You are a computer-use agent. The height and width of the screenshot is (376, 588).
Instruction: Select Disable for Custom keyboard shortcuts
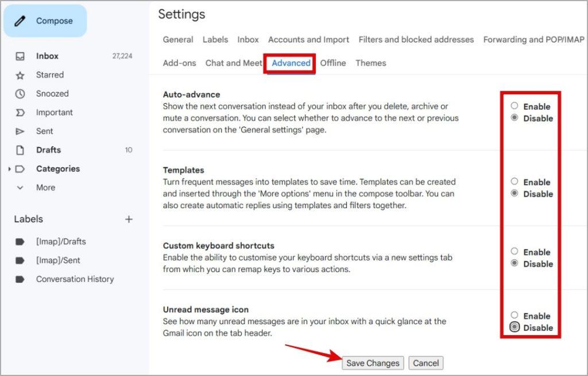514,263
